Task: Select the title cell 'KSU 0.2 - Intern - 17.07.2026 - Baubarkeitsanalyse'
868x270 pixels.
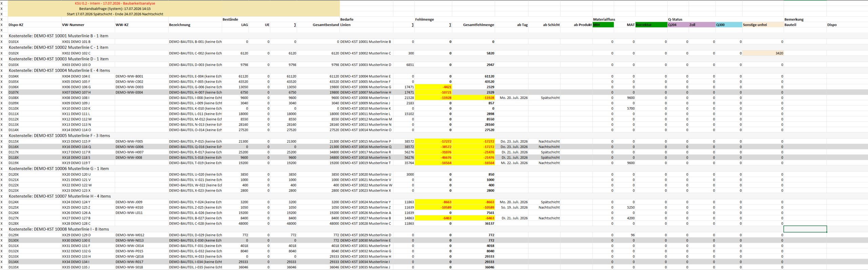Action: click(115, 3)
